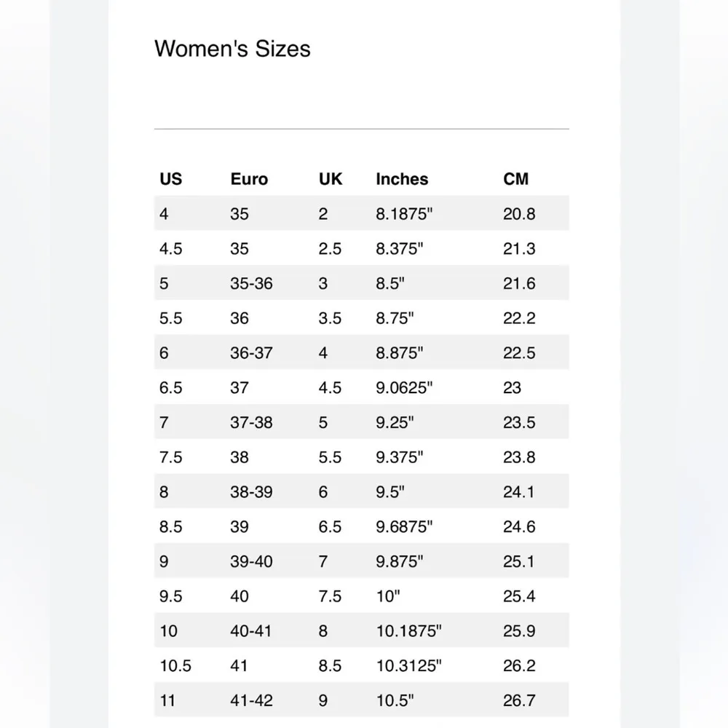The image size is (728, 728).
Task: Click the US column header
Action: (x=170, y=179)
